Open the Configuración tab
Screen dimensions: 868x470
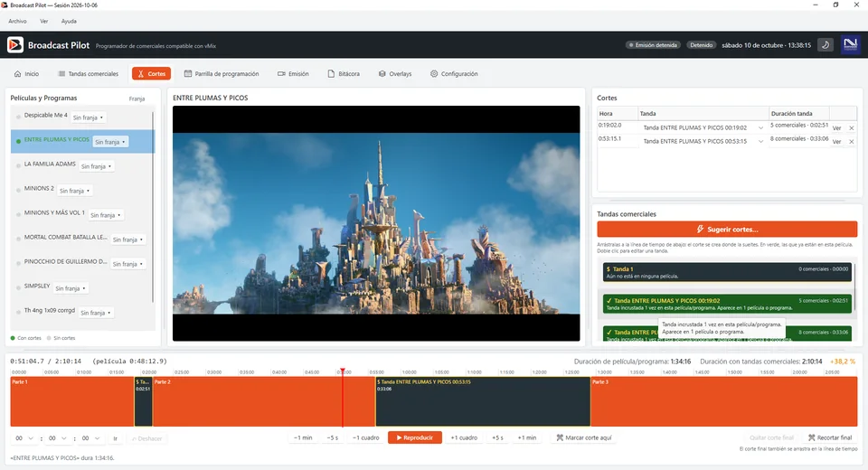pos(454,73)
